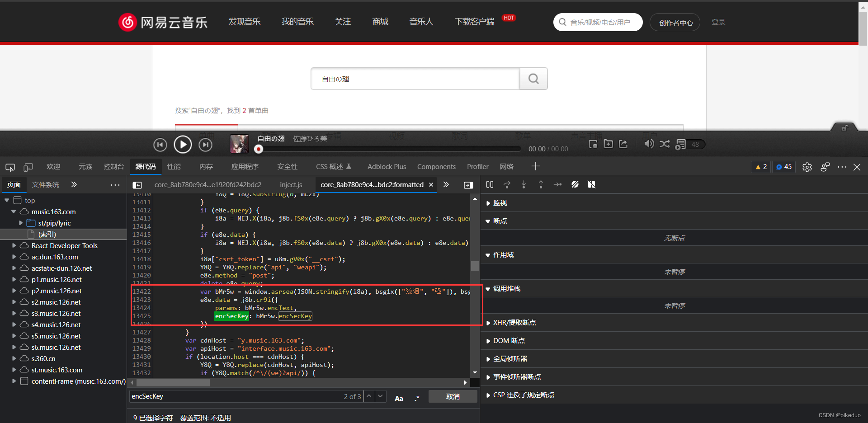Open the 元素 elements tab
This screenshot has width=868, height=423.
coord(85,167)
